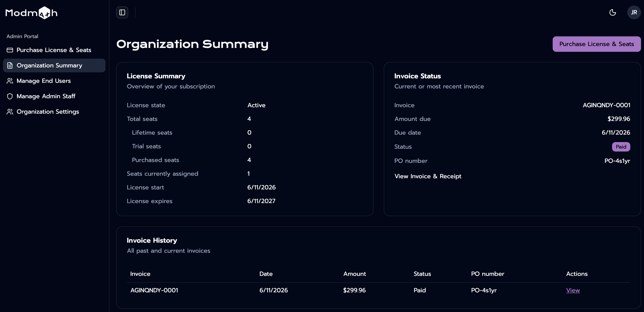644x312 pixels.
Task: Click the Paid status badge
Action: point(621,147)
